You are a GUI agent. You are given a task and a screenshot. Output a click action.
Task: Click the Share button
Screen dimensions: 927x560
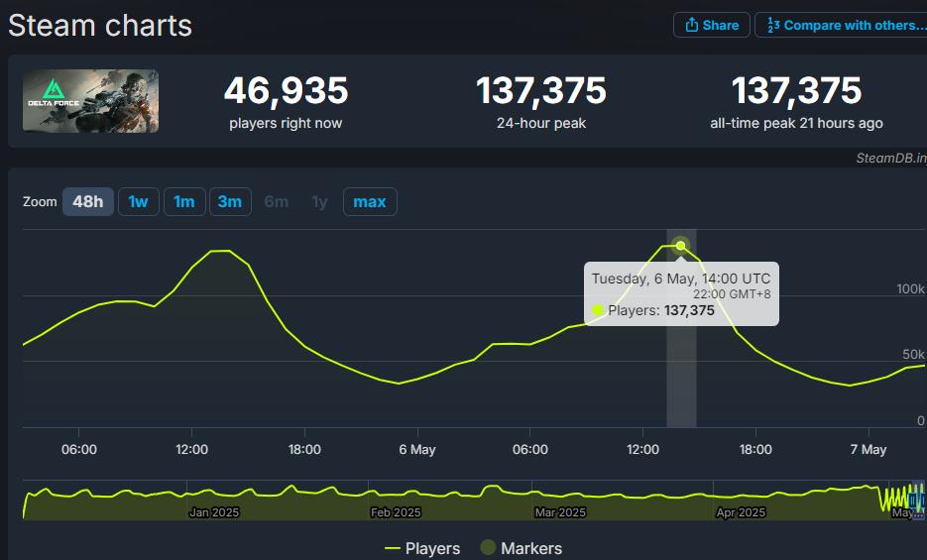[x=711, y=26]
